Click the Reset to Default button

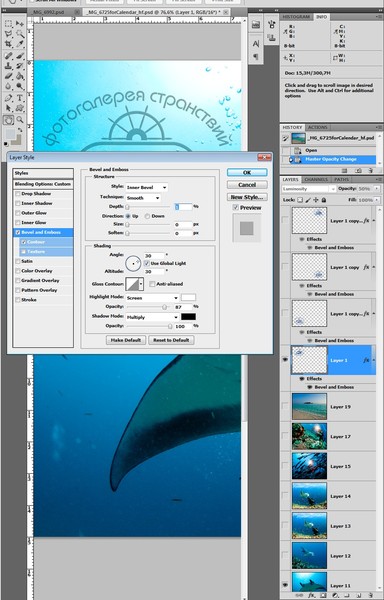(x=171, y=340)
